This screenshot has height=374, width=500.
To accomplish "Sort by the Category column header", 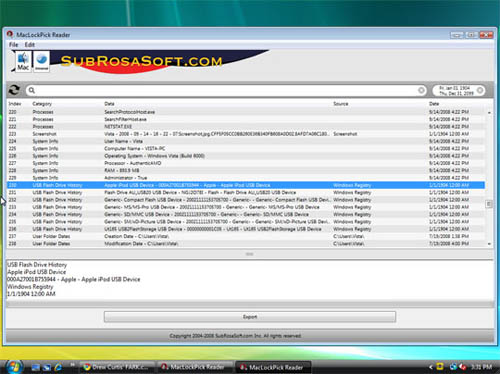I will coord(42,104).
